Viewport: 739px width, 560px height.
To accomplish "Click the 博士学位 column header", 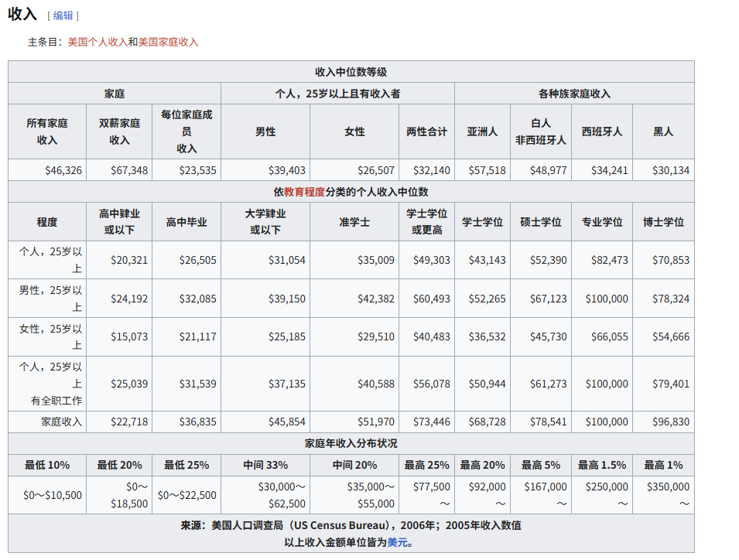I will click(x=664, y=222).
